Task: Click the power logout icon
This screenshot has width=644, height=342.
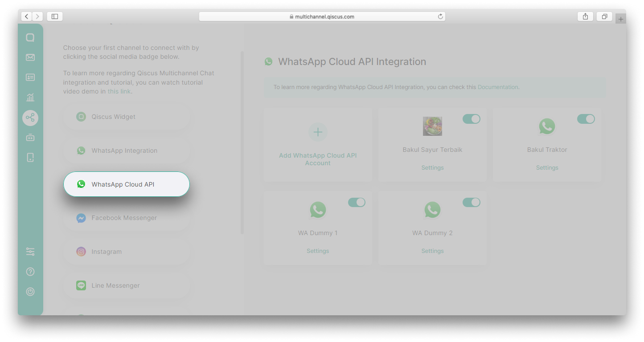Action: [30, 292]
